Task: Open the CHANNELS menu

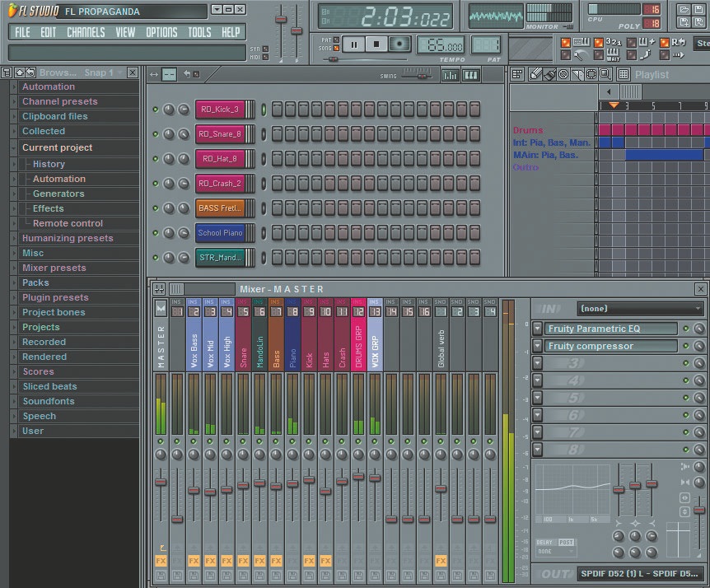Action: click(86, 32)
